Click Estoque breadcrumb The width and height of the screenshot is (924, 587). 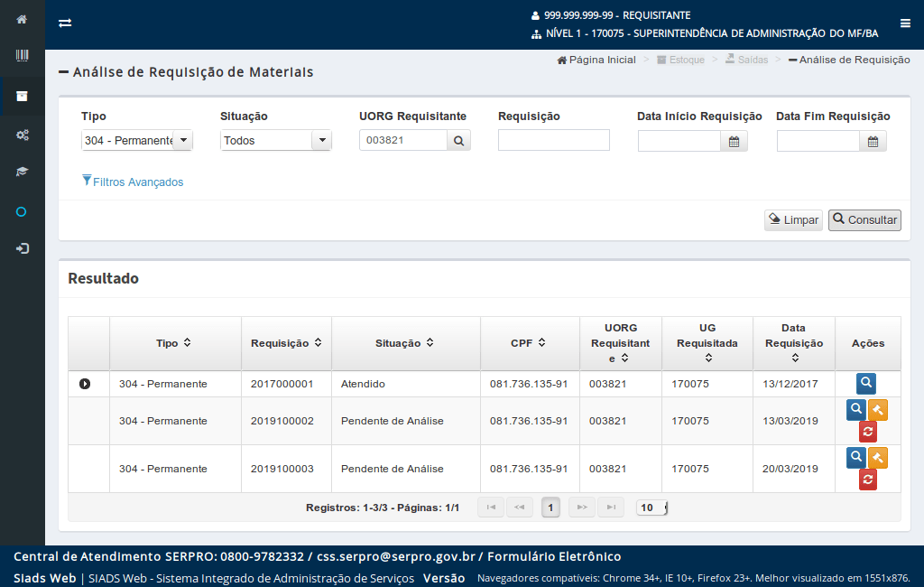point(680,61)
